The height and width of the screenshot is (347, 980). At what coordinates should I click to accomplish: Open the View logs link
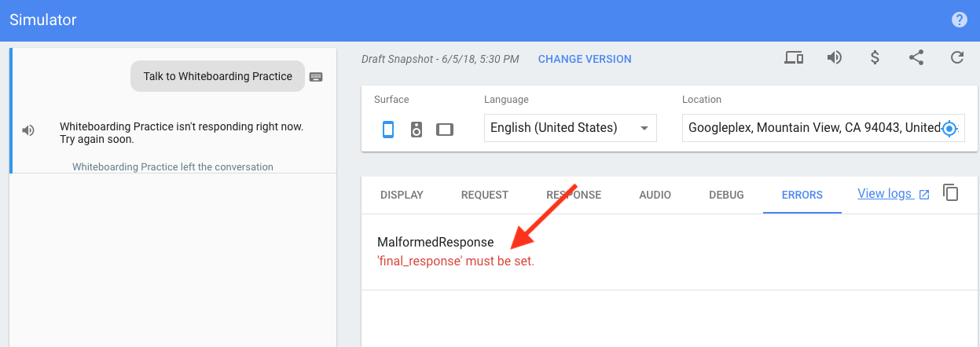[894, 194]
